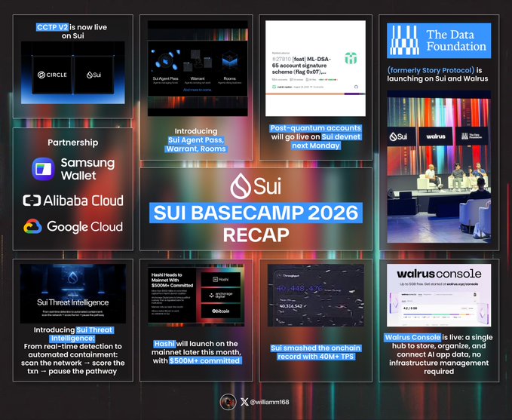Screen dimensions: 512x420
Task: Click "SUI BASECAMP 2026" title
Action: point(256,213)
